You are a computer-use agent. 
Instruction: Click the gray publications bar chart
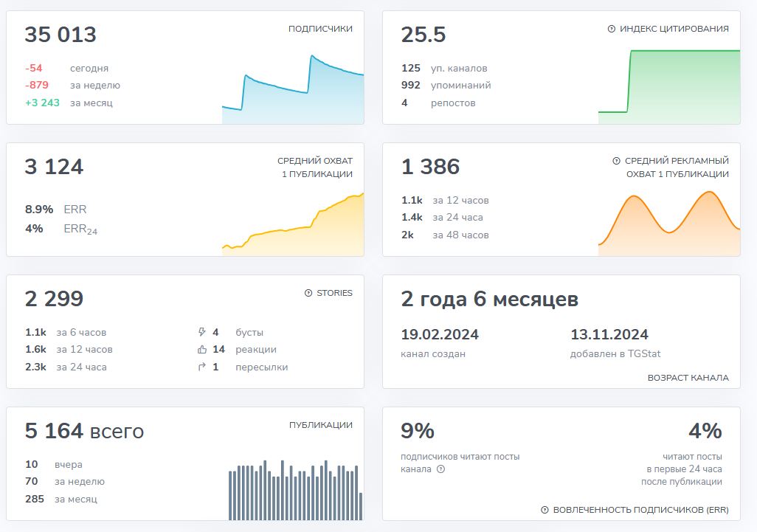tap(295, 490)
